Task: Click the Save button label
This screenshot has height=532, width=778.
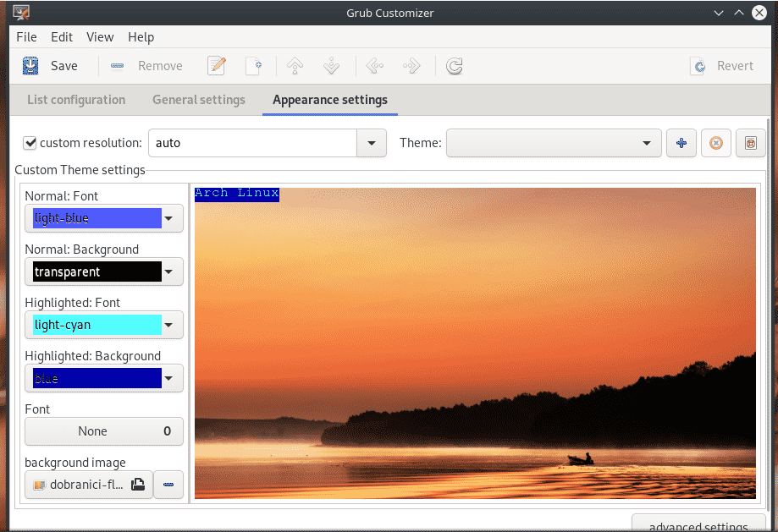Action: [x=64, y=66]
